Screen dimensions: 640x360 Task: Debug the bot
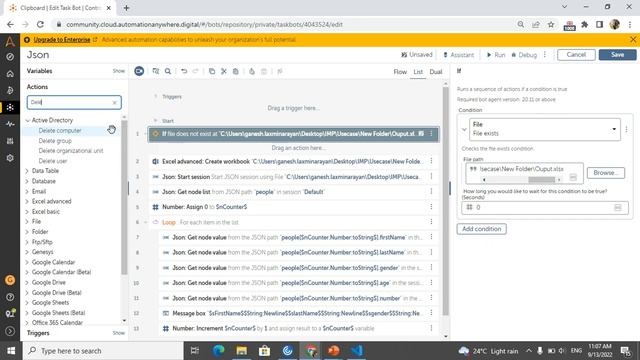524,55
